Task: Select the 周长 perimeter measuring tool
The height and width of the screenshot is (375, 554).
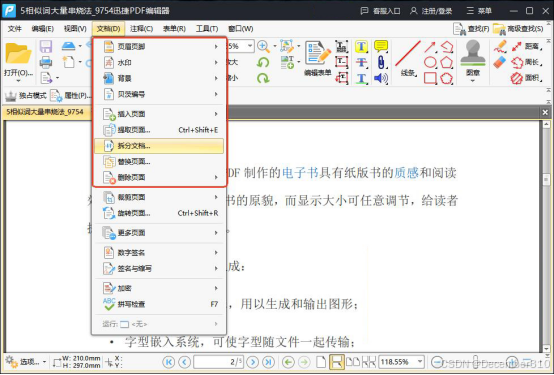Action: pos(526,63)
